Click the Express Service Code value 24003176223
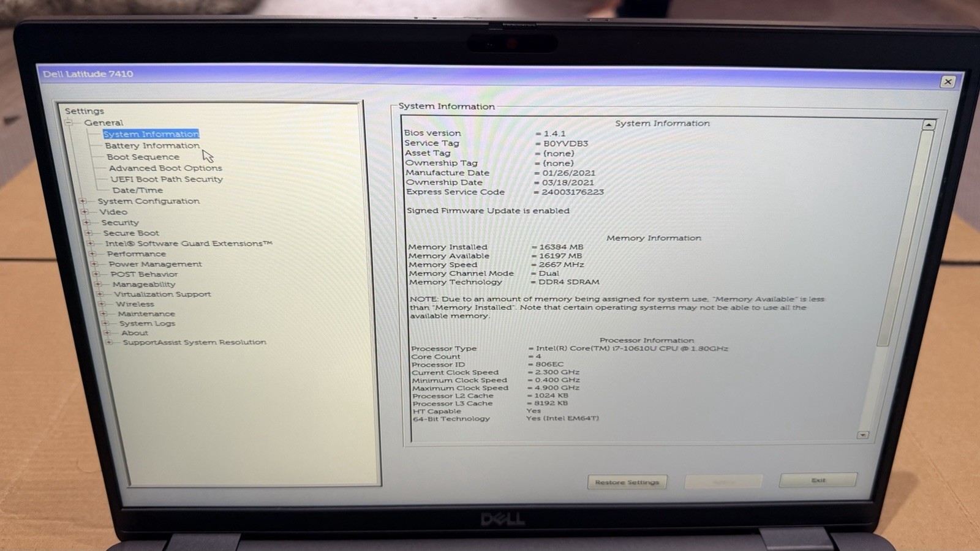 (573, 192)
